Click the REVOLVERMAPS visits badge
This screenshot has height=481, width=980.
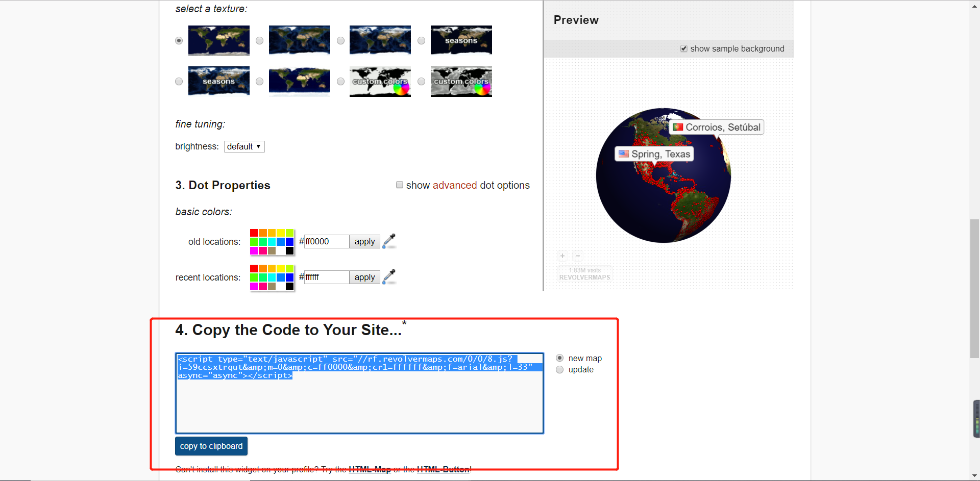click(x=584, y=274)
